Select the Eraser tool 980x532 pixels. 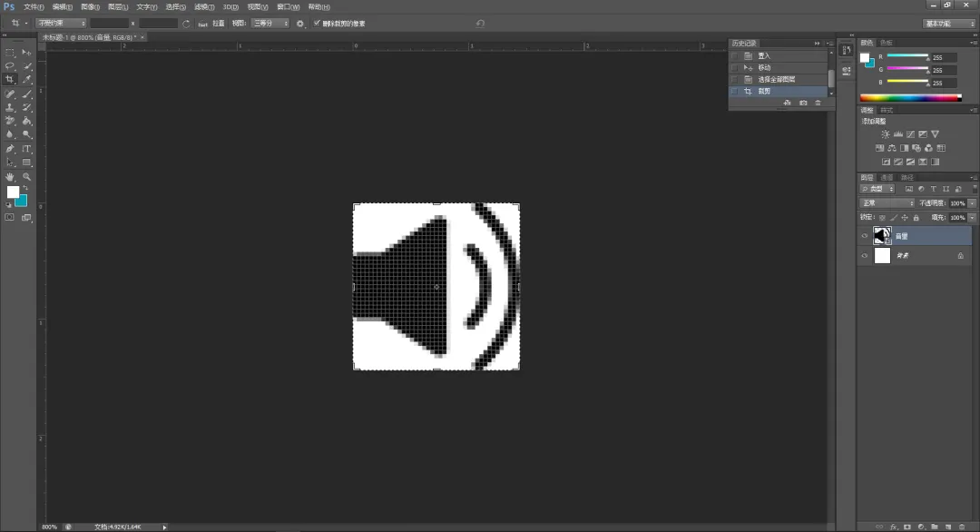[9, 122]
